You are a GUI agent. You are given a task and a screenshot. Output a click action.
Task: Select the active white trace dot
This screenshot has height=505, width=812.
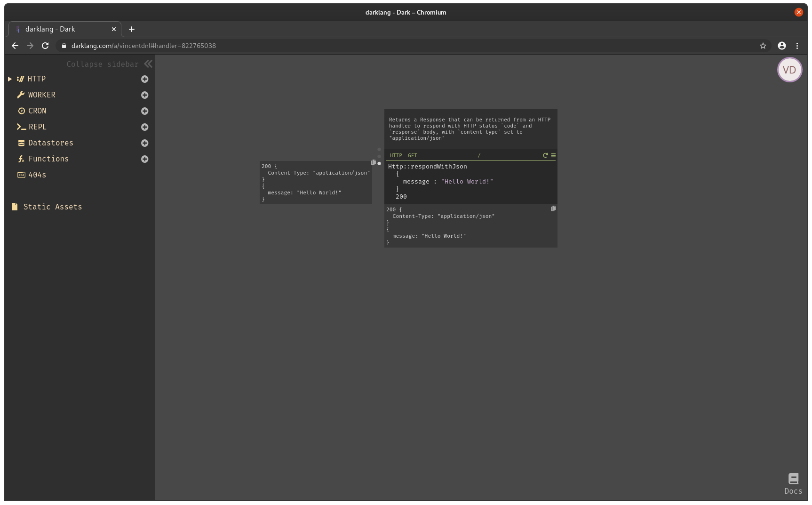click(x=379, y=164)
